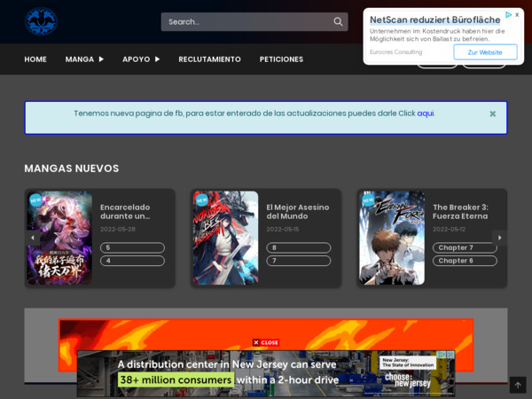The image size is (532, 399).
Task: Click the 2022-05-12 date text
Action: [449, 230]
